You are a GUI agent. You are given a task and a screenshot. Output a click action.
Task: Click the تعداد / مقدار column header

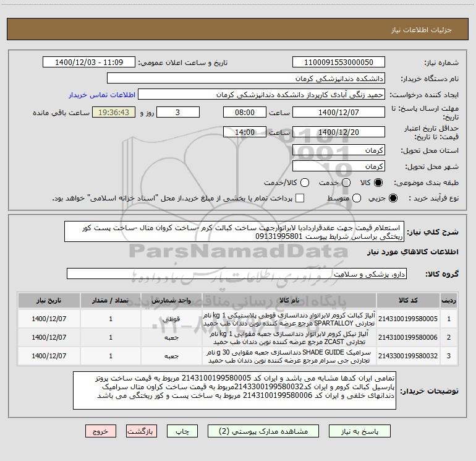(x=111, y=300)
